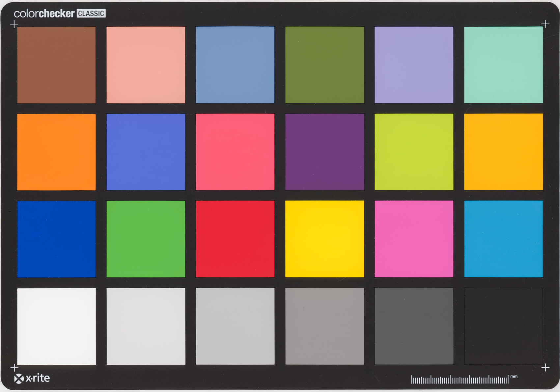This screenshot has width=560, height=392.
Task: Click the registration cross near colorchecker title
Action: (x=14, y=24)
